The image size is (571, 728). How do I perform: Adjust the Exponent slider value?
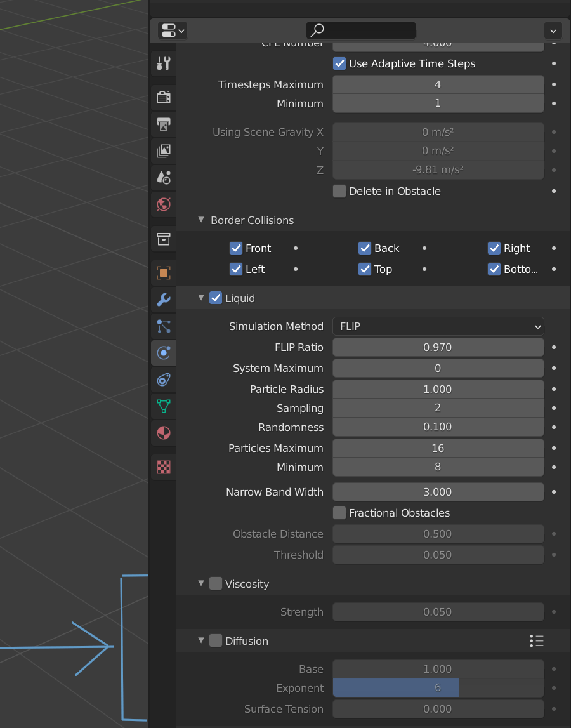tap(438, 688)
